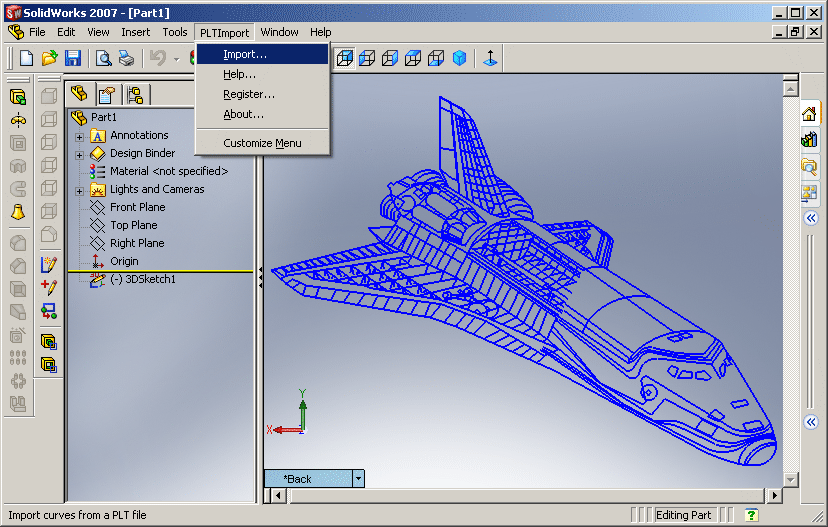The image size is (828, 527).
Task: Click Customize Menu option
Action: click(x=262, y=143)
